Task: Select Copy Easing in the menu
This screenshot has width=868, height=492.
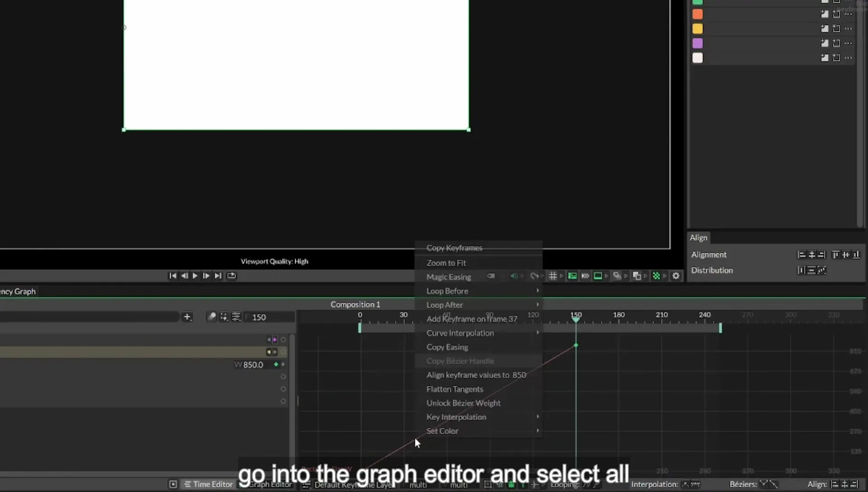Action: coord(478,347)
